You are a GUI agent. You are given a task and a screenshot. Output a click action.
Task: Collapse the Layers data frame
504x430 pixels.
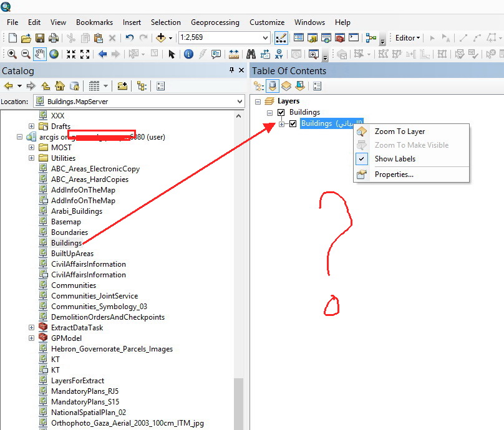pos(258,102)
